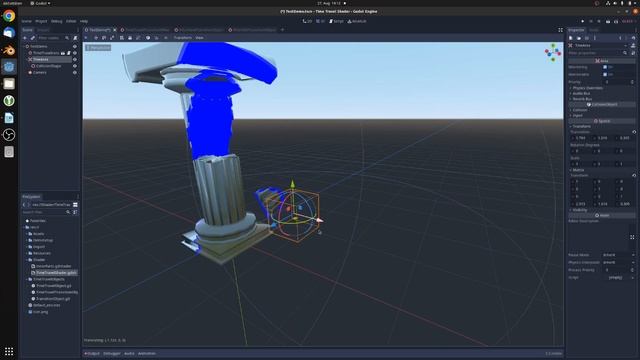Toggle the Monitoring checkbox
Screen dimensions: 640x360
(x=605, y=67)
